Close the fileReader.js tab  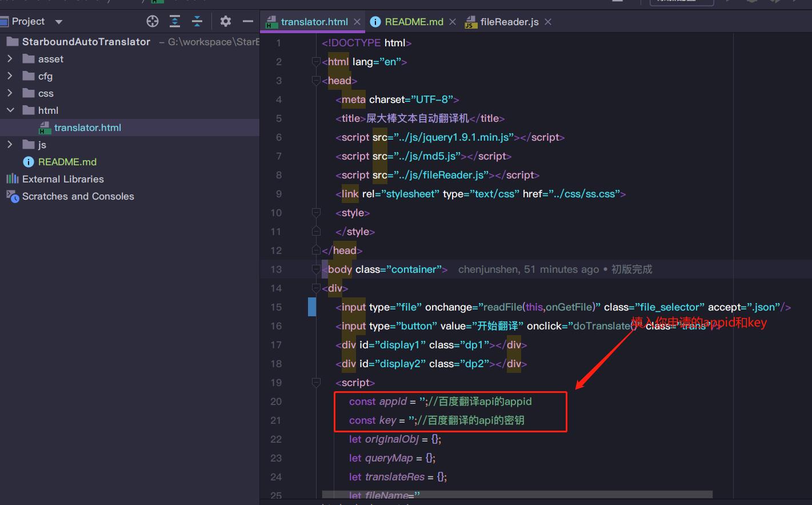coord(548,22)
